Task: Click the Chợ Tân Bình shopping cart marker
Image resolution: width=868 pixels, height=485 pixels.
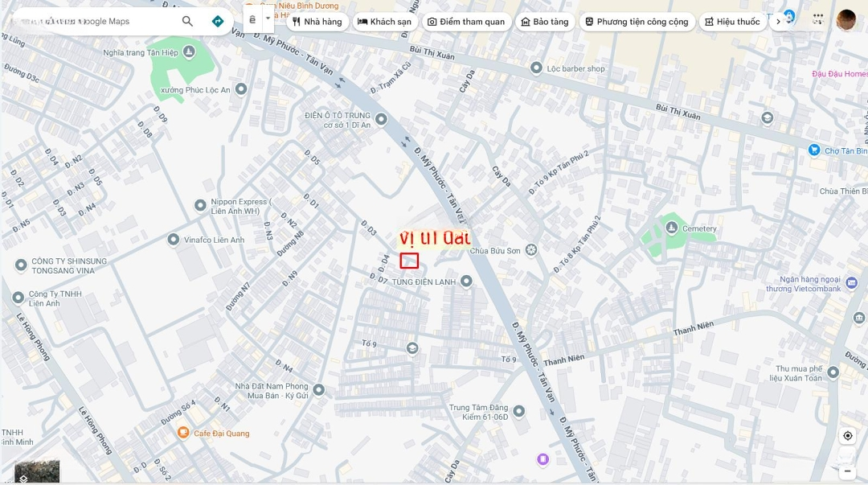Action: pyautogui.click(x=813, y=150)
